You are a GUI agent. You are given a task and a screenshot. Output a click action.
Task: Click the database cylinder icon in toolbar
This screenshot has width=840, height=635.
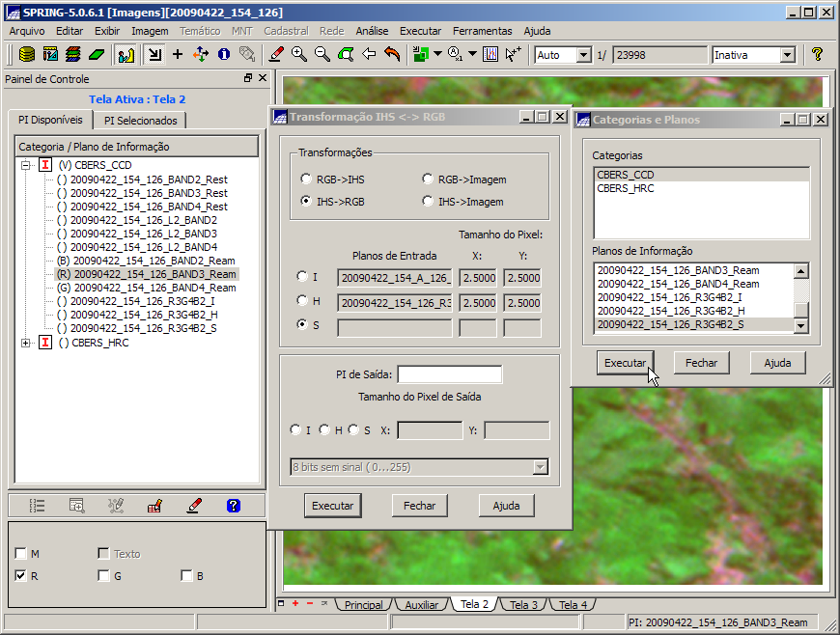(x=27, y=55)
